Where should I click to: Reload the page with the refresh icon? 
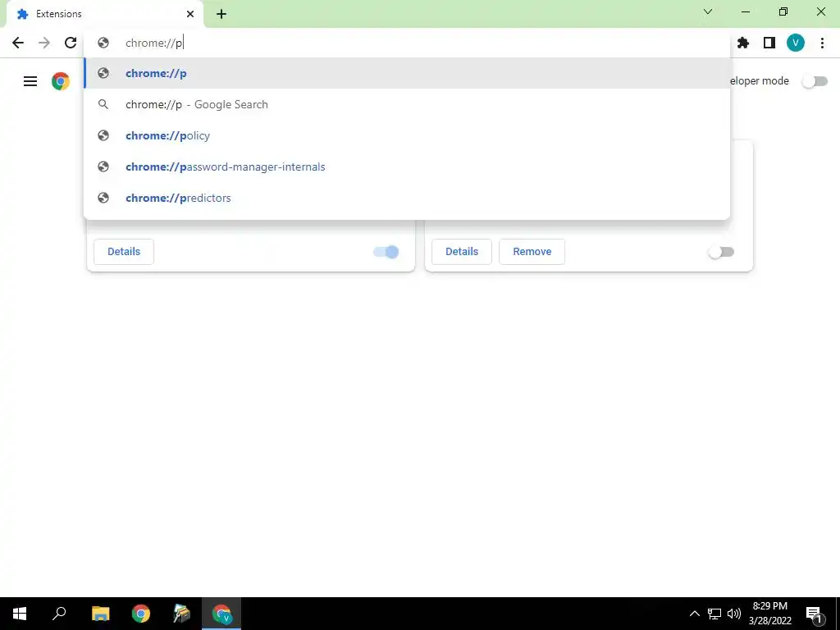click(71, 43)
